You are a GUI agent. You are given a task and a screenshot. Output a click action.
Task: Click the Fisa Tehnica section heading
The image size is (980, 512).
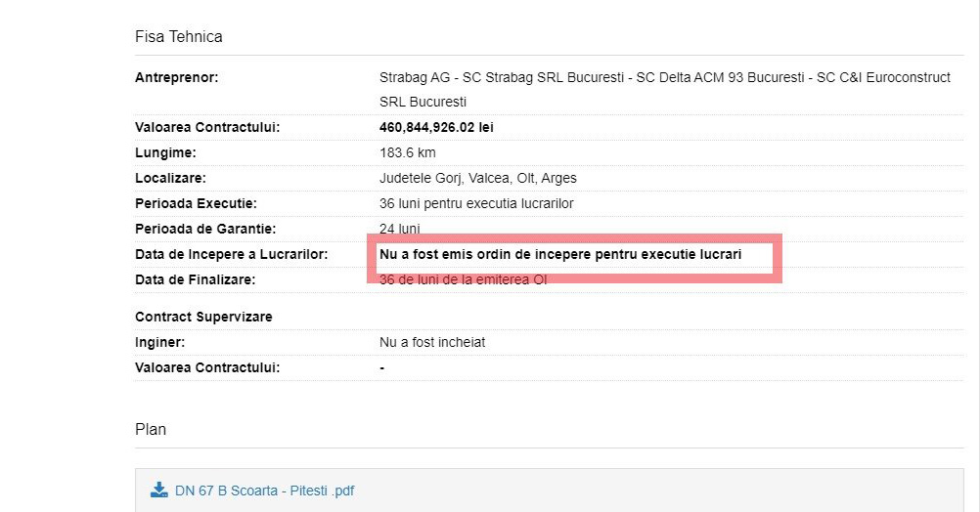click(178, 37)
